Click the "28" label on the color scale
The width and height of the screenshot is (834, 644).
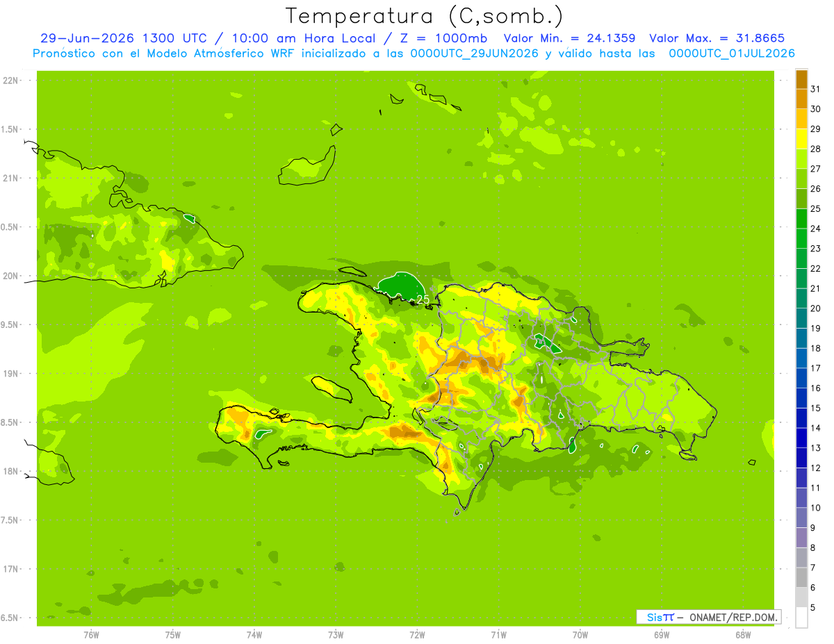pos(817,149)
